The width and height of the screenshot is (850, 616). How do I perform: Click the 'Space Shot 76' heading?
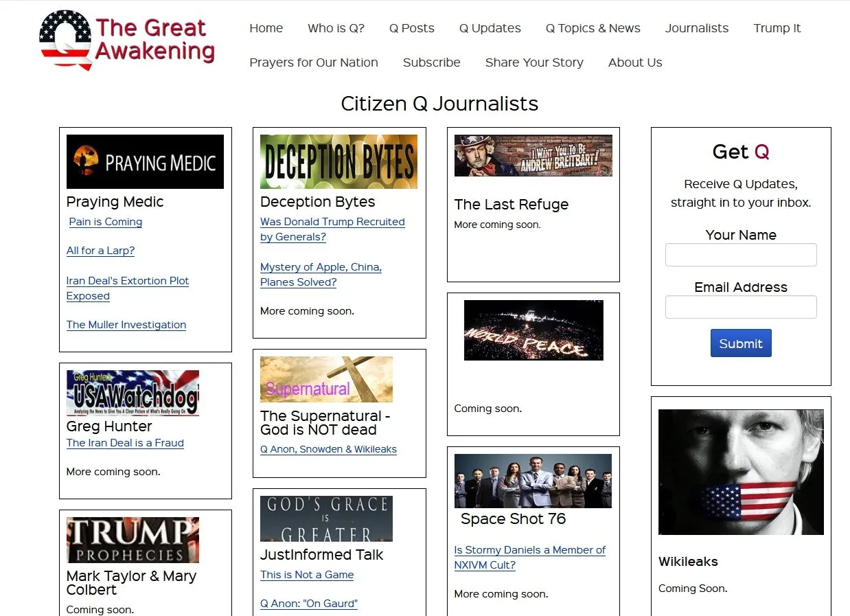514,519
